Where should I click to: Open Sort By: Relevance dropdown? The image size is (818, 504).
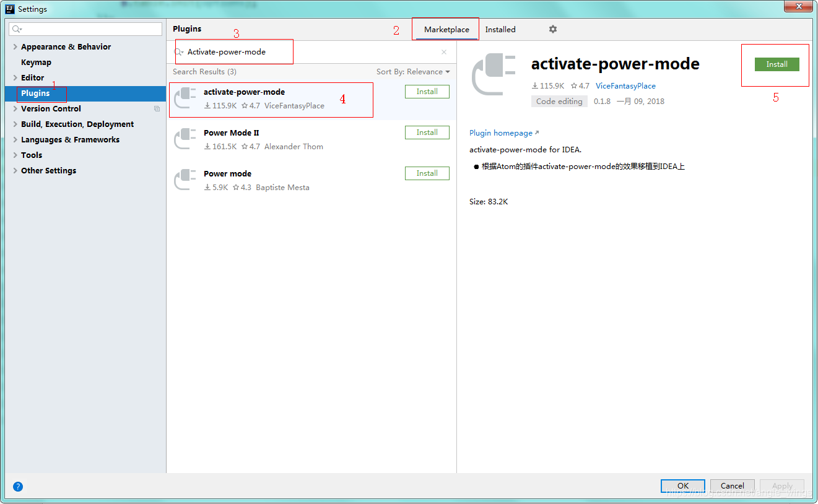(413, 72)
